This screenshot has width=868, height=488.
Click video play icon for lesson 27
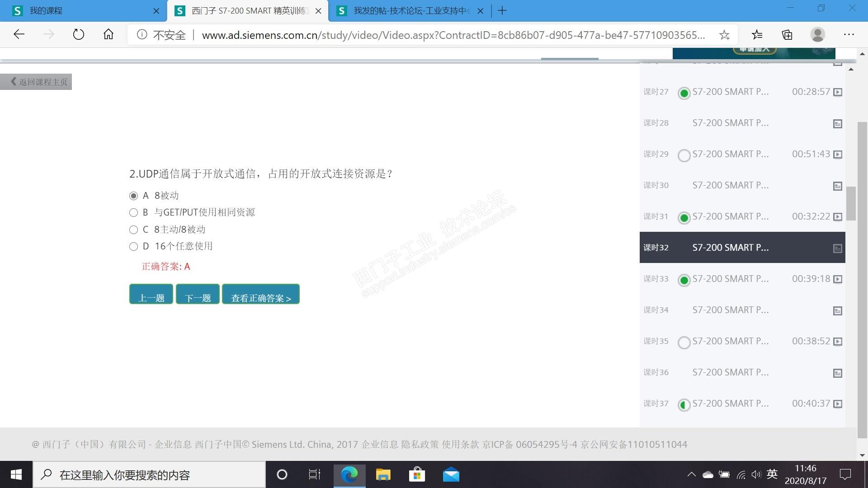point(837,92)
